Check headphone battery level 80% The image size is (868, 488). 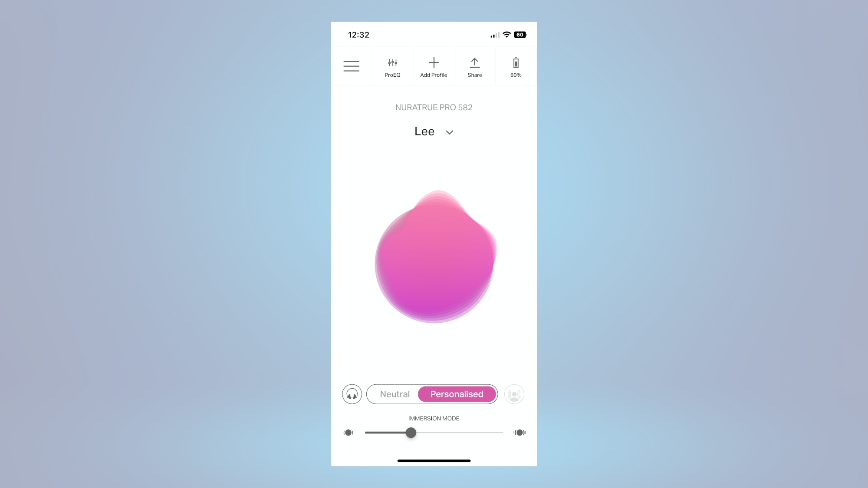(515, 66)
